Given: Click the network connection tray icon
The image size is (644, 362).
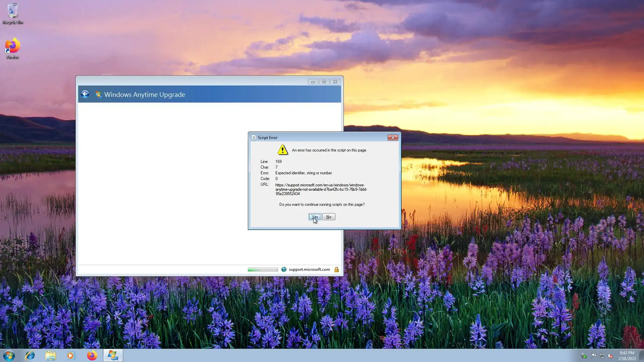Looking at the screenshot, I should point(602,356).
